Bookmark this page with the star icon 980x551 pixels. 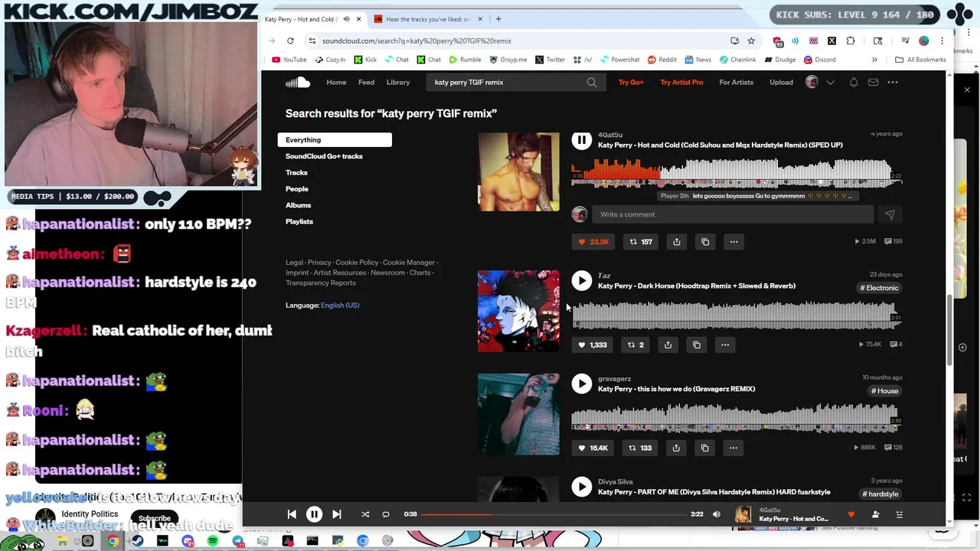pyautogui.click(x=751, y=41)
